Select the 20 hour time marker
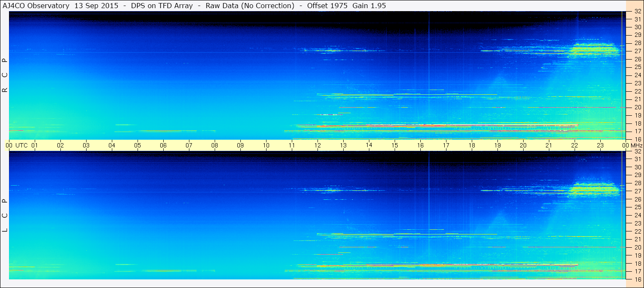Image resolution: width=644 pixels, height=288 pixels. pyautogui.click(x=523, y=145)
